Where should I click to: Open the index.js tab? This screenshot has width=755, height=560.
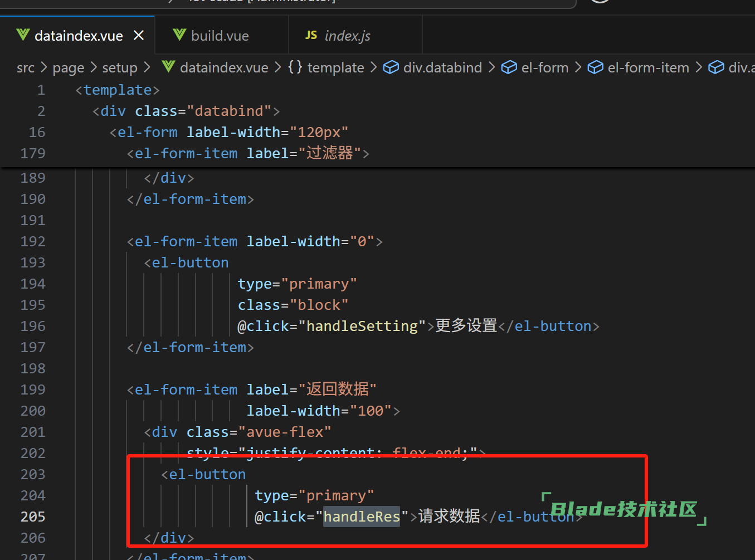click(x=347, y=36)
